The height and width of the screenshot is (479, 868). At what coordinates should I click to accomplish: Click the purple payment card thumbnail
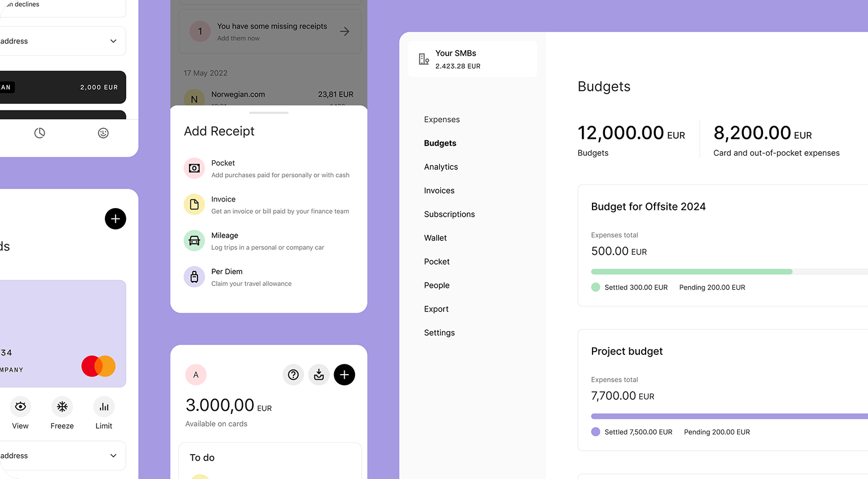(63, 334)
